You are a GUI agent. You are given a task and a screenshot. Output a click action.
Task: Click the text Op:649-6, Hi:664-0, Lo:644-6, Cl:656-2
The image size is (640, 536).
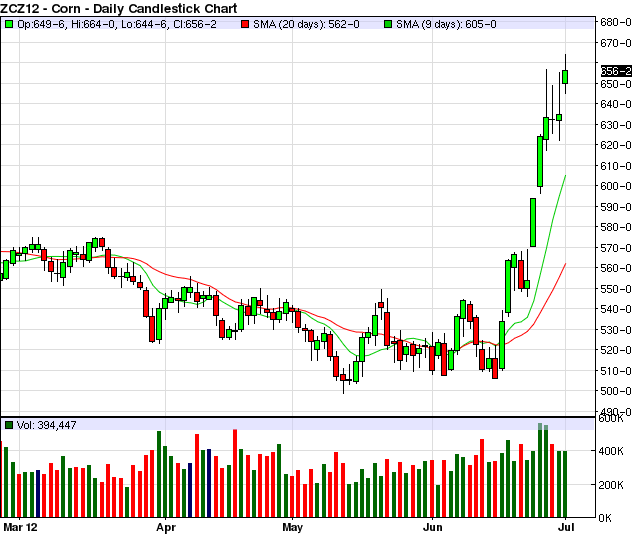coord(117,24)
